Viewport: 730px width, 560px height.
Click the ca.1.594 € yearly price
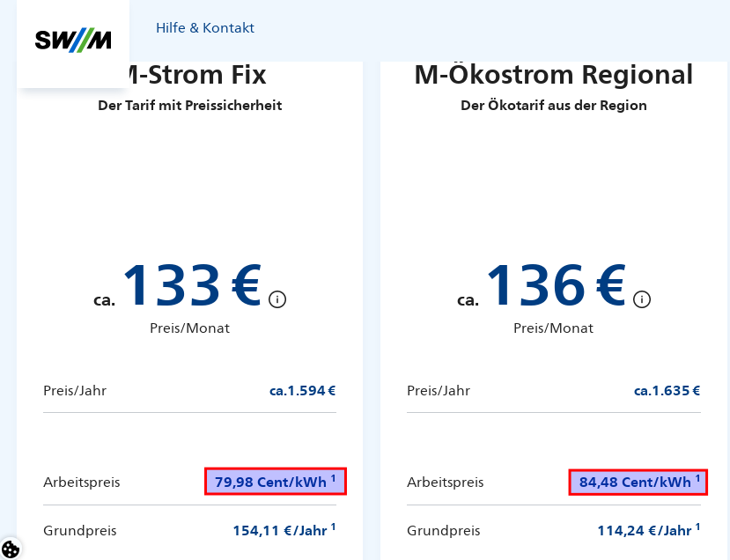302,390
